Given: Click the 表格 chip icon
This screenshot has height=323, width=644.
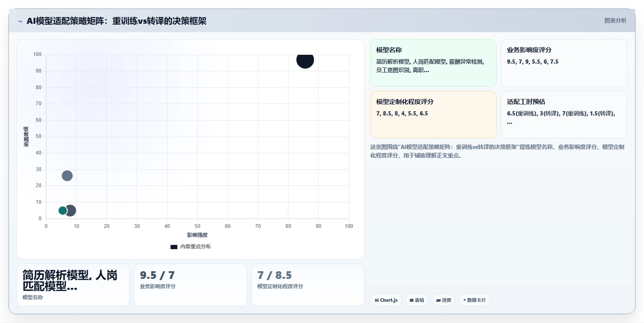Looking at the screenshot, I should click(x=411, y=300).
